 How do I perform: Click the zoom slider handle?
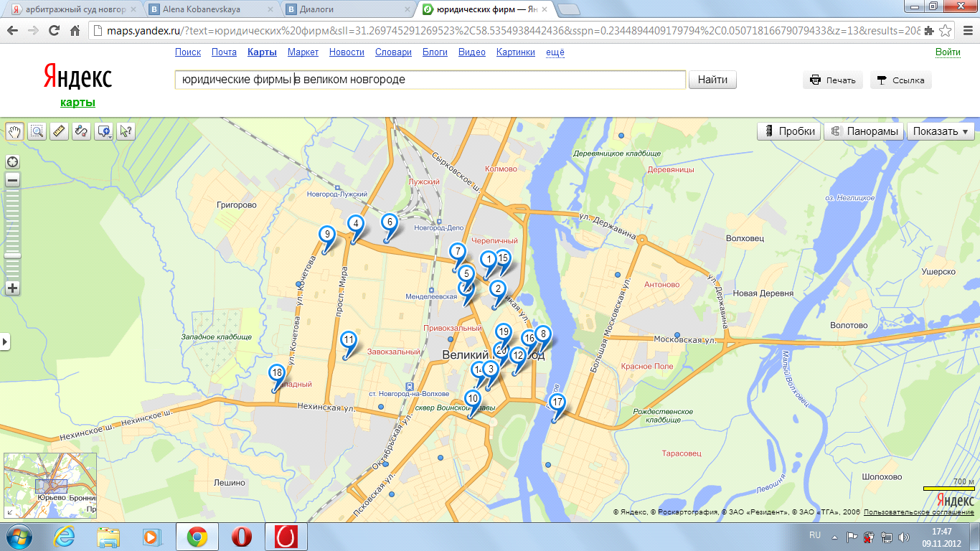(x=12, y=255)
